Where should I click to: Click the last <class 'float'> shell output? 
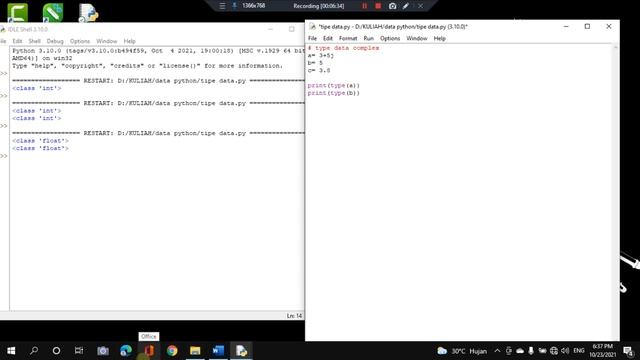[x=40, y=148]
